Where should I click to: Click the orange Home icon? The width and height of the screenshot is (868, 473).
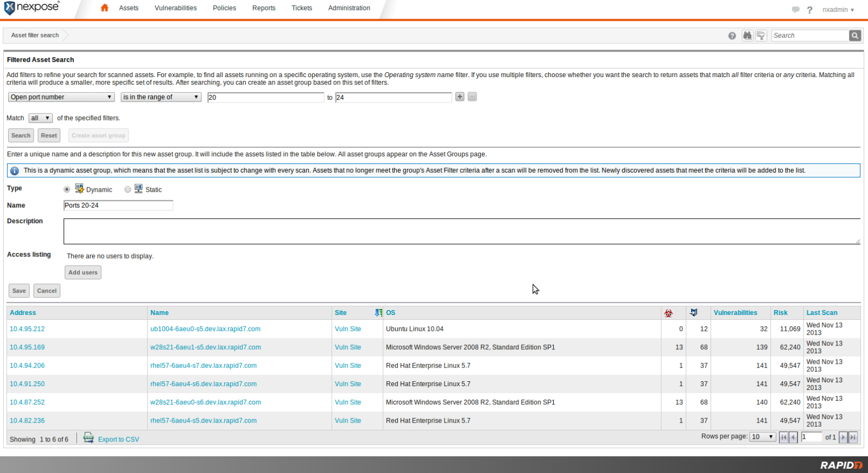(104, 8)
